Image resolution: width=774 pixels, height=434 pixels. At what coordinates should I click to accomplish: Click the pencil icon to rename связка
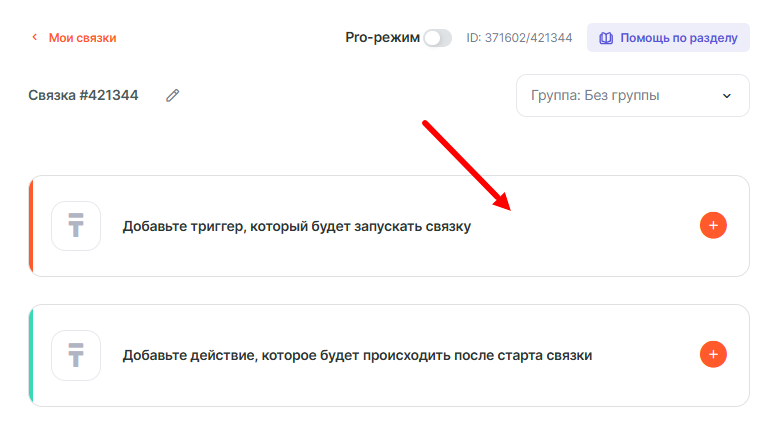(x=173, y=96)
